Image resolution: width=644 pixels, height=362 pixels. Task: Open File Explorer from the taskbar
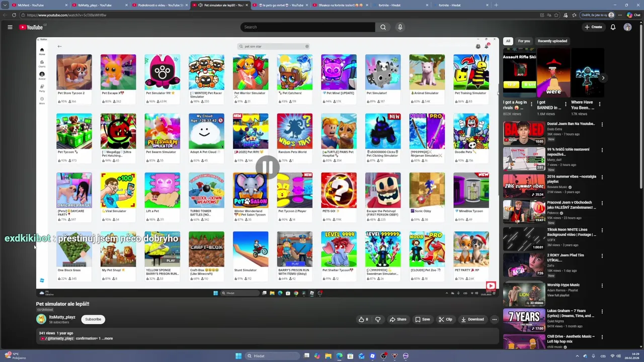328,356
